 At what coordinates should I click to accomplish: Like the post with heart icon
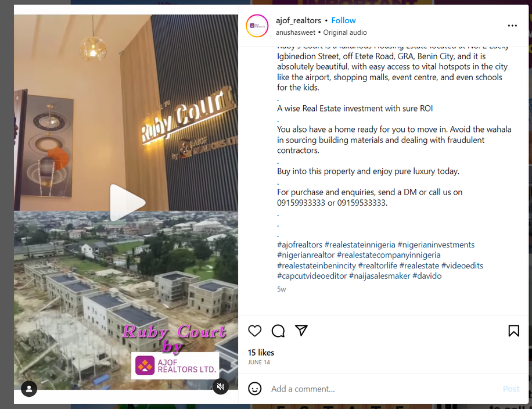(255, 331)
